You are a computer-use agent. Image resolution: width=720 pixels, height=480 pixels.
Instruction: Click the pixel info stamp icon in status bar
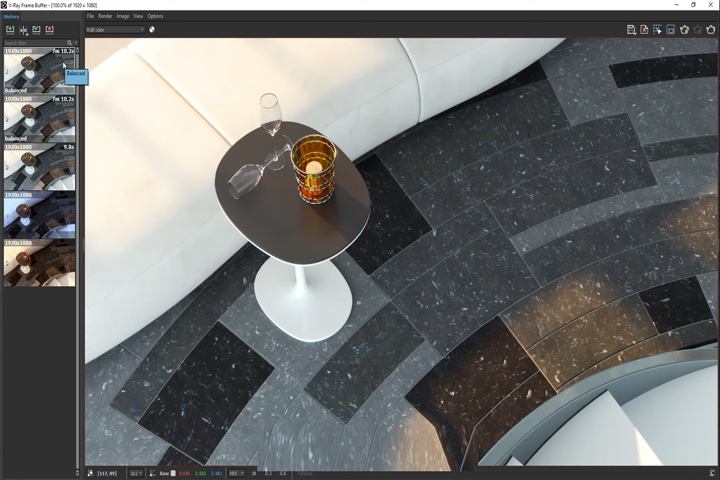click(90, 473)
